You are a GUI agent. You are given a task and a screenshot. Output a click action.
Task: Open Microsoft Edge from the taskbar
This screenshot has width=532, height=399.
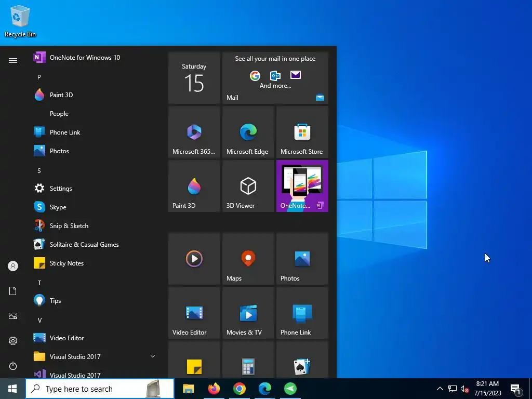coord(264,389)
